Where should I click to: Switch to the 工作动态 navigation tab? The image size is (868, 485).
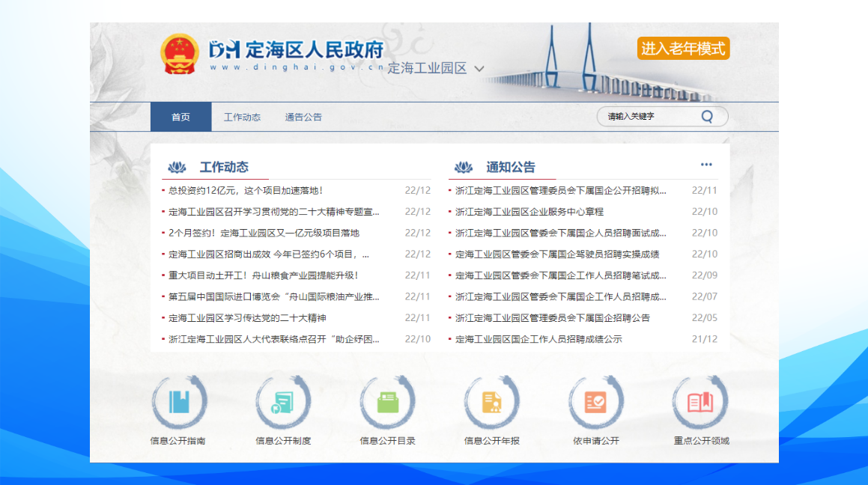(x=242, y=117)
